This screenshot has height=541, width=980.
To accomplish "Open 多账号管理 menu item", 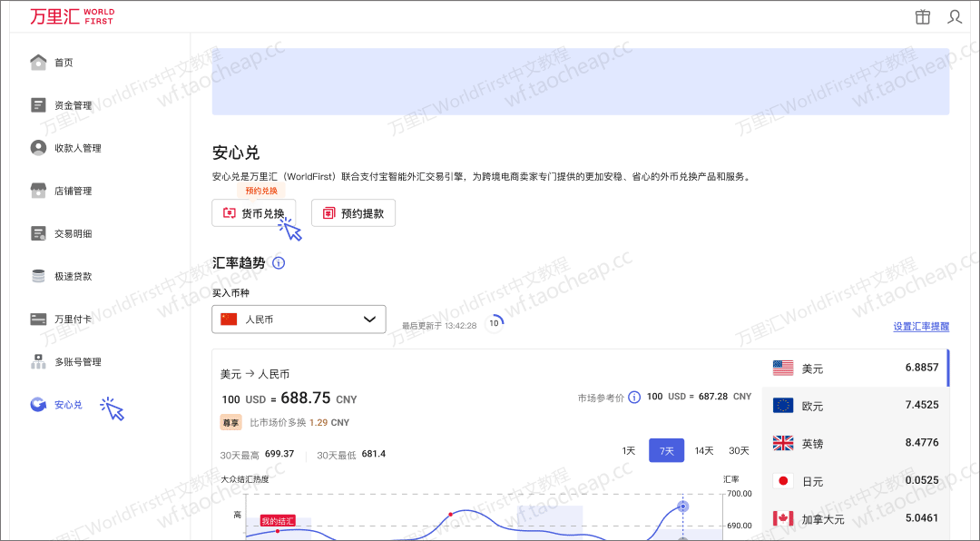I will coord(77,361).
